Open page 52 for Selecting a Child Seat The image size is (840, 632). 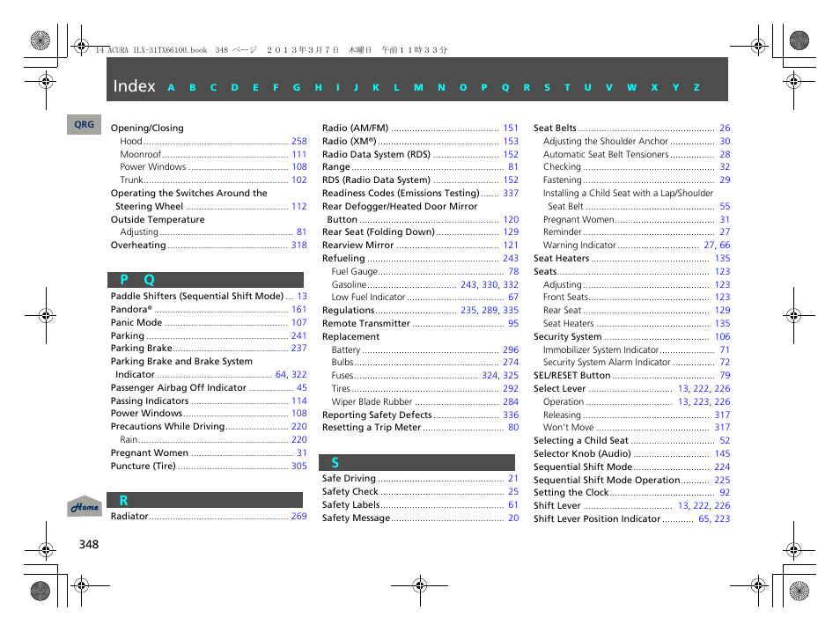coord(725,440)
